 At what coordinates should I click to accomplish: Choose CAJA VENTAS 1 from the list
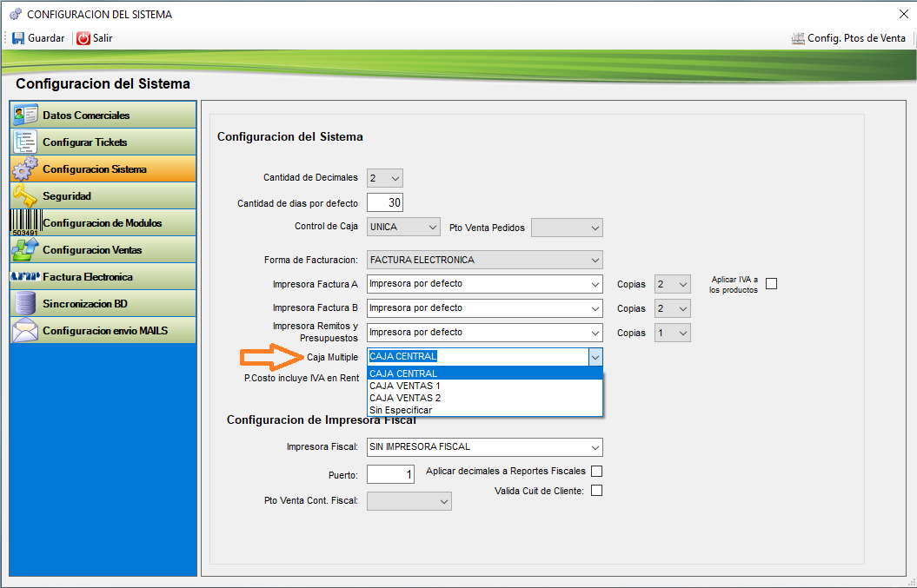(405, 386)
